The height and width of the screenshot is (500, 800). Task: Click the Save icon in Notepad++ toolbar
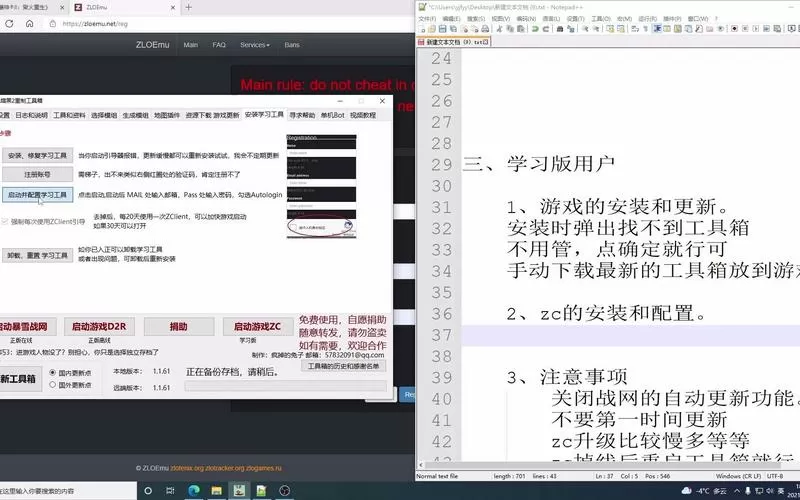[x=442, y=29]
